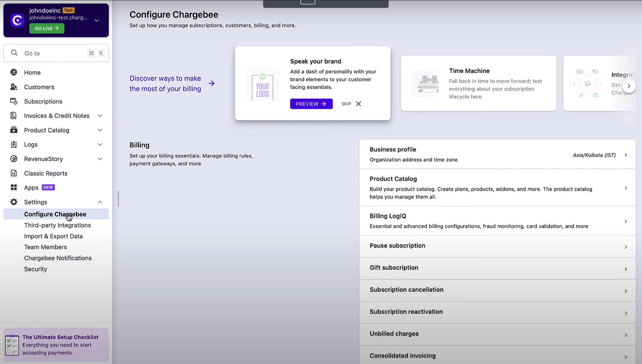Select the Invoices & Credit Notes icon
The width and height of the screenshot is (642, 364).
click(14, 115)
